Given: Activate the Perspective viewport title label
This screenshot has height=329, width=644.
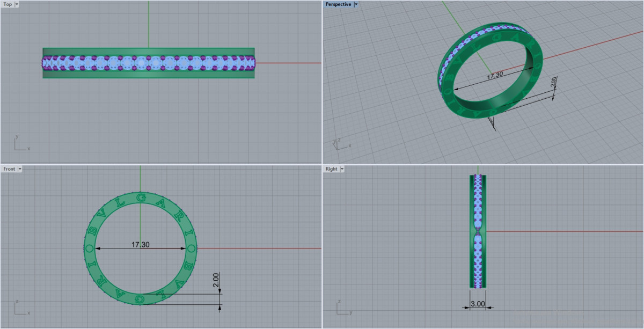Looking at the screenshot, I should coord(338,4).
